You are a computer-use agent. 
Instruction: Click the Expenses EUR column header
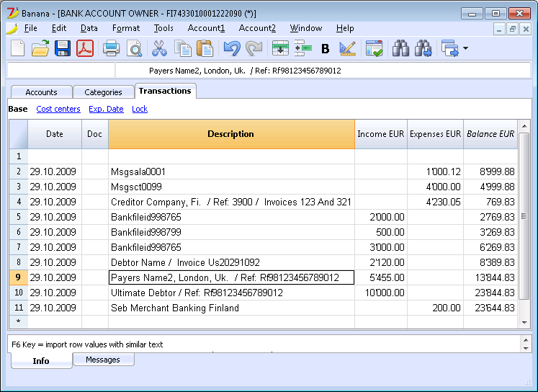436,134
